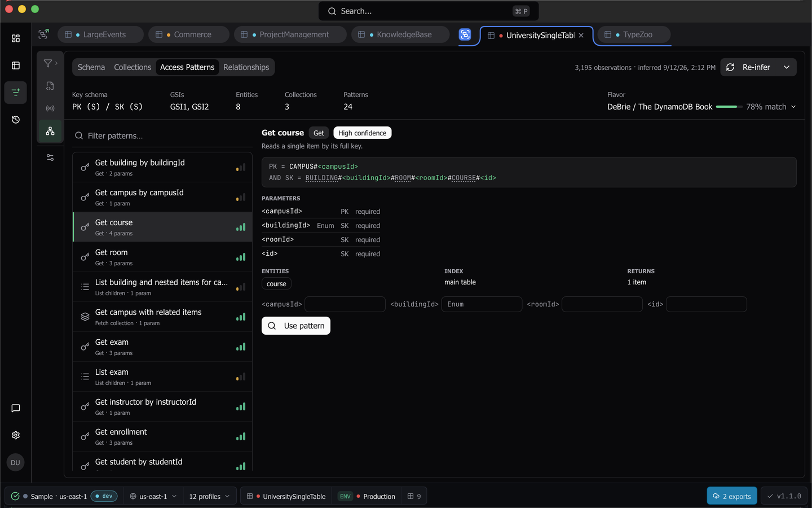Switch to the KnowledgeBase tab
This screenshot has height=508, width=812.
point(400,34)
